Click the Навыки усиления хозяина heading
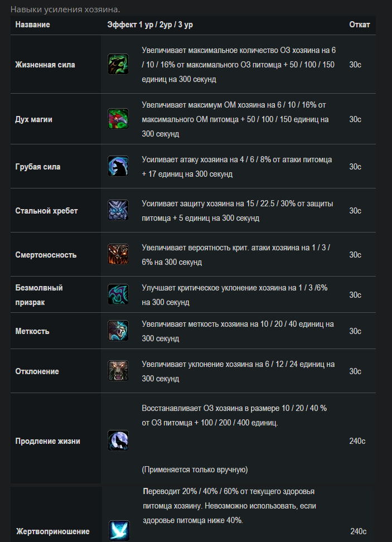 click(65, 9)
